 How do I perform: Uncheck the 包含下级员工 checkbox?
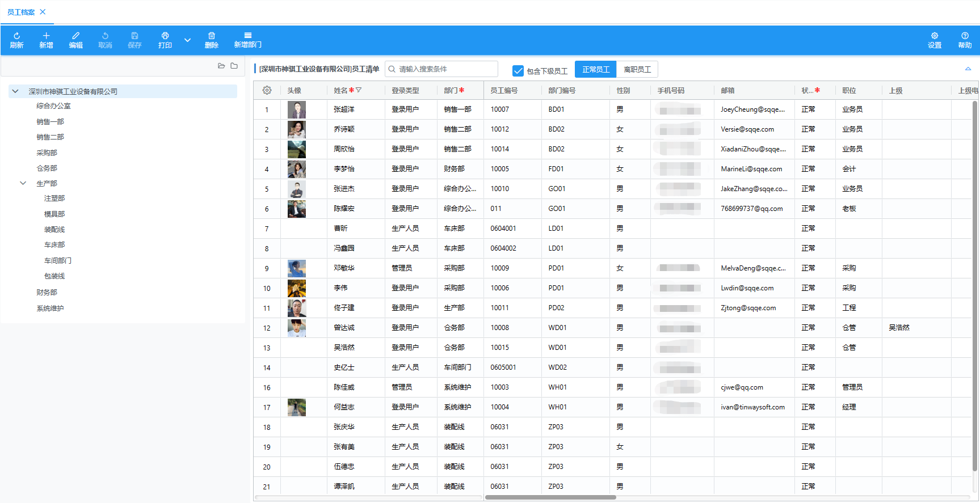click(x=518, y=71)
